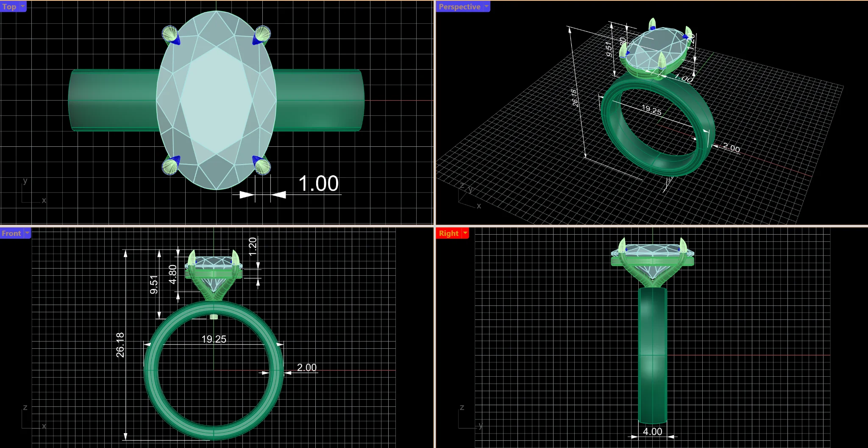The image size is (868, 448).
Task: Pick the upper-left prong in Top view
Action: click(x=170, y=35)
